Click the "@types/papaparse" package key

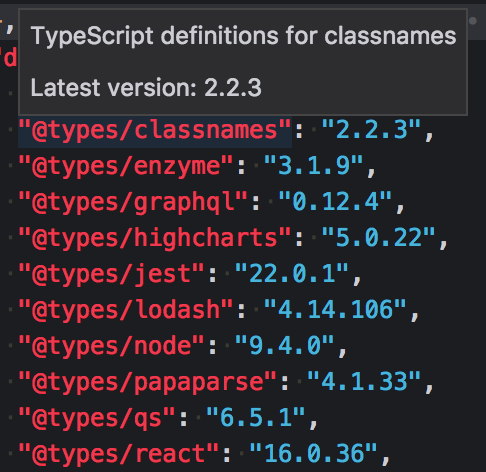pyautogui.click(x=148, y=382)
